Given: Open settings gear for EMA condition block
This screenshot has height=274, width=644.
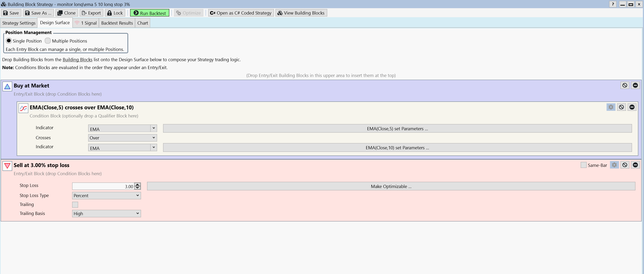Looking at the screenshot, I should [611, 107].
